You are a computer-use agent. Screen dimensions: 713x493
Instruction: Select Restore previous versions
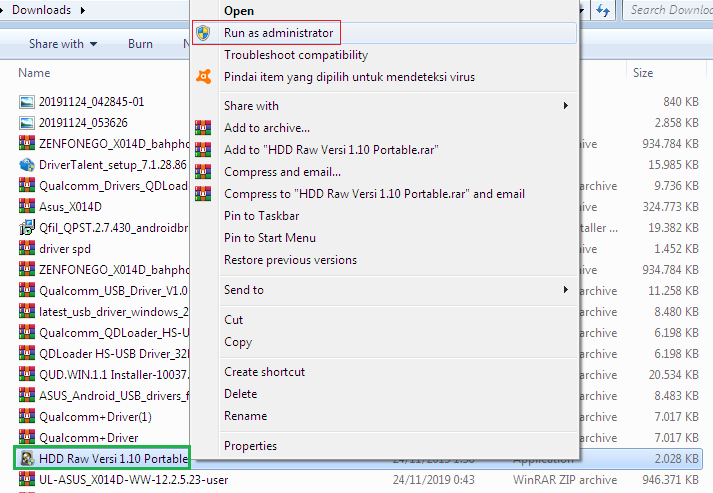click(290, 260)
